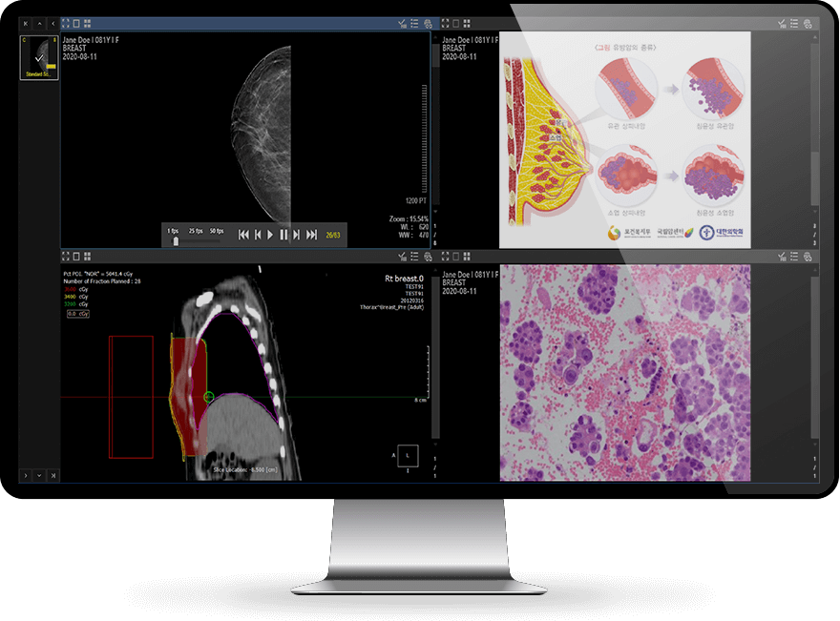Click fullscreen icon on mammogram viewport
This screenshot has height=621, width=840.
click(x=65, y=23)
